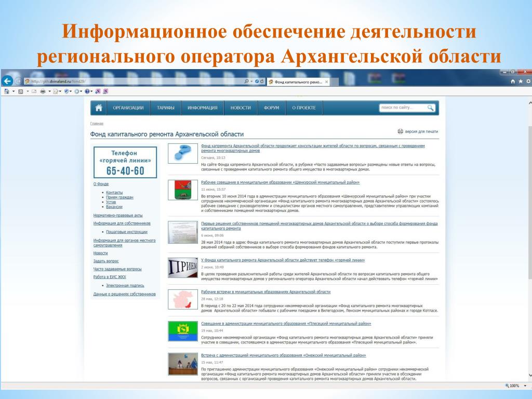Click the site home icon in navigation bar

pos(99,108)
